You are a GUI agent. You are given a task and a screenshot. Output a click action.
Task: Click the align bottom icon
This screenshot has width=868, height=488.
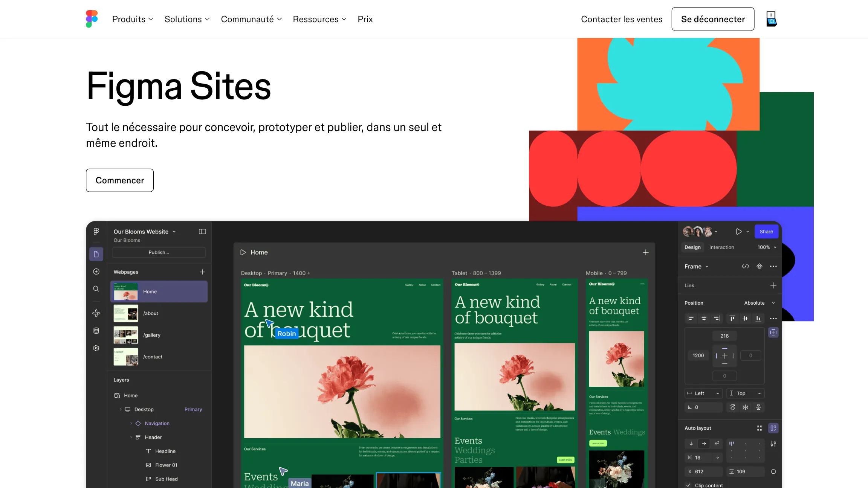pos(758,318)
